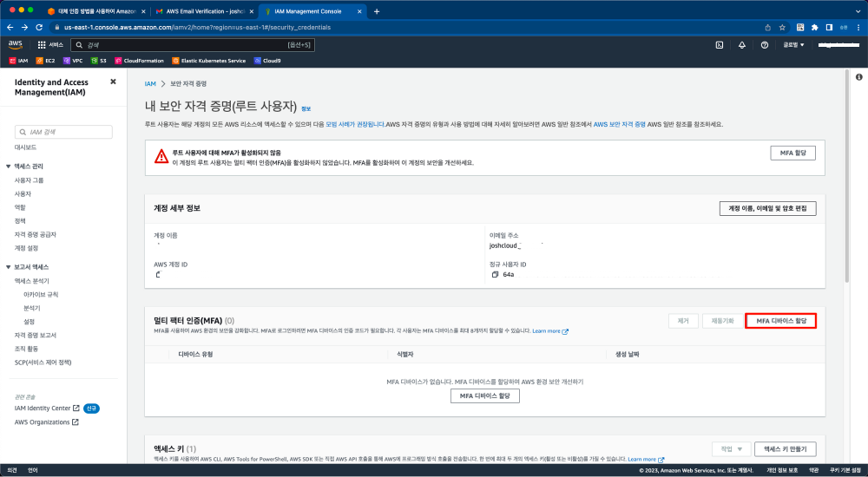Open 사용자 in sidebar

[23, 193]
